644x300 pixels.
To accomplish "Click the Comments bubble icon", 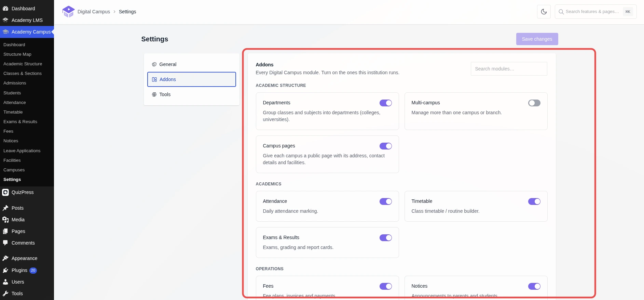I will tap(5, 243).
